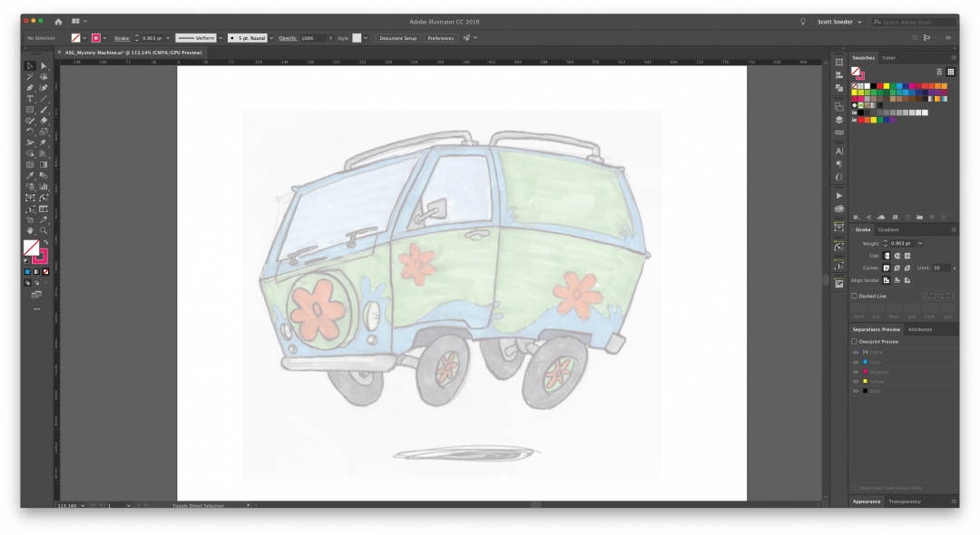This screenshot has width=980, height=535.
Task: Click the miter Limit input field
Action: click(x=942, y=267)
